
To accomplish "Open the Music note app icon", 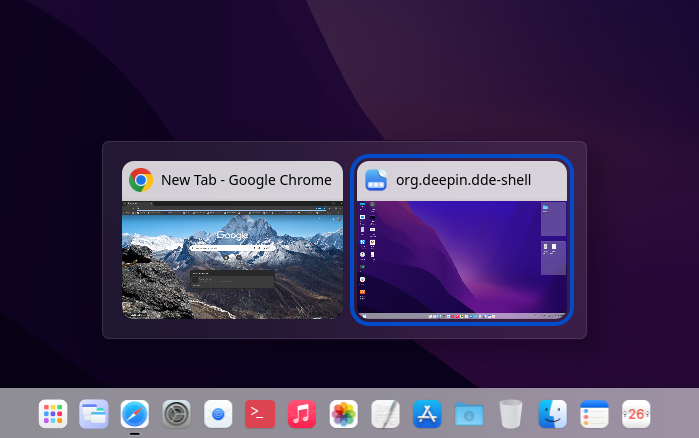I will tap(302, 414).
